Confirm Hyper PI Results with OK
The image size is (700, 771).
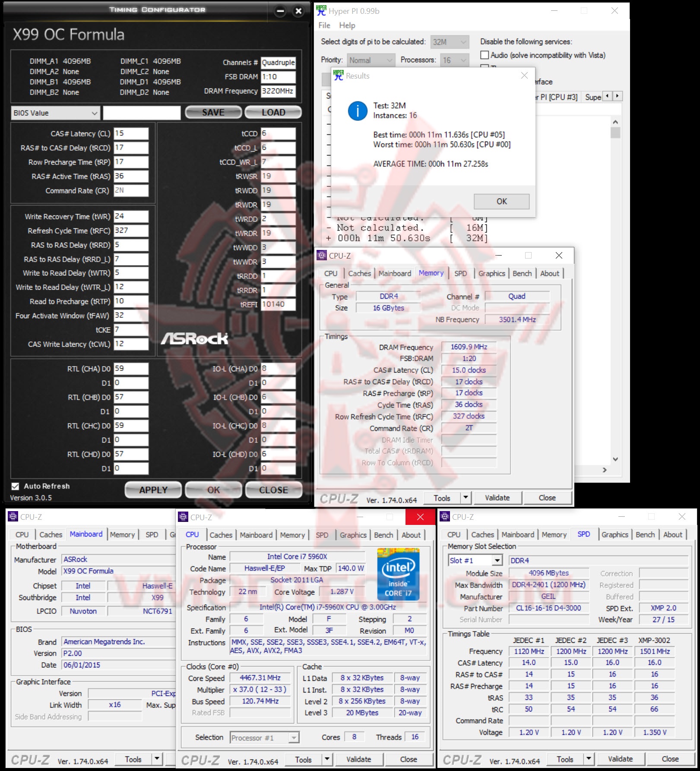click(502, 202)
